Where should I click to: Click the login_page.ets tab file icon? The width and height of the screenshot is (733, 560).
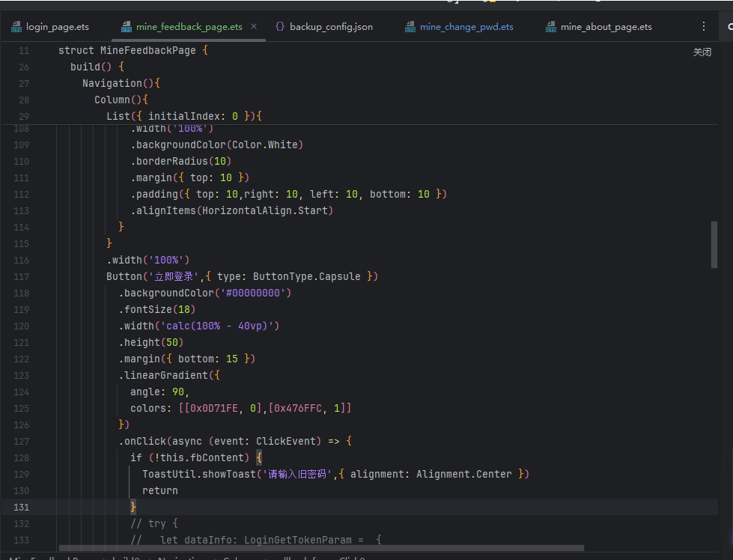click(16, 27)
